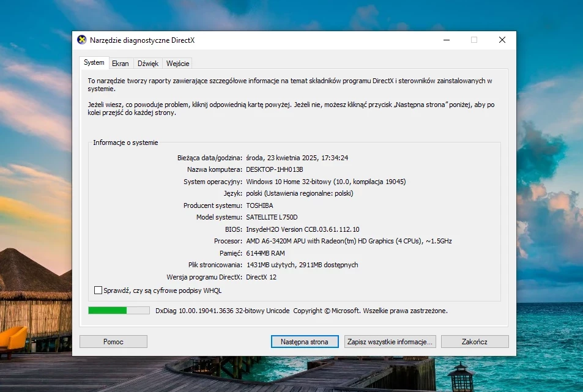Switch to the Ekran tab
This screenshot has width=583, height=392.
pos(120,64)
